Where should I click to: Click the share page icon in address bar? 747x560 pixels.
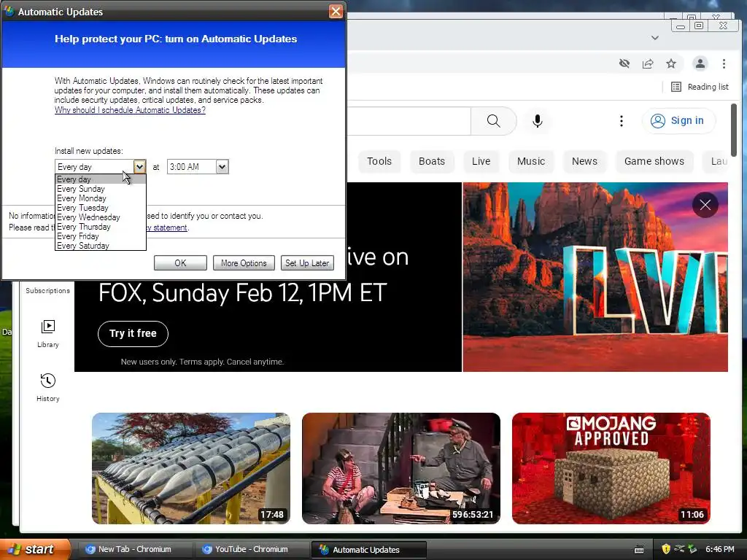point(648,63)
